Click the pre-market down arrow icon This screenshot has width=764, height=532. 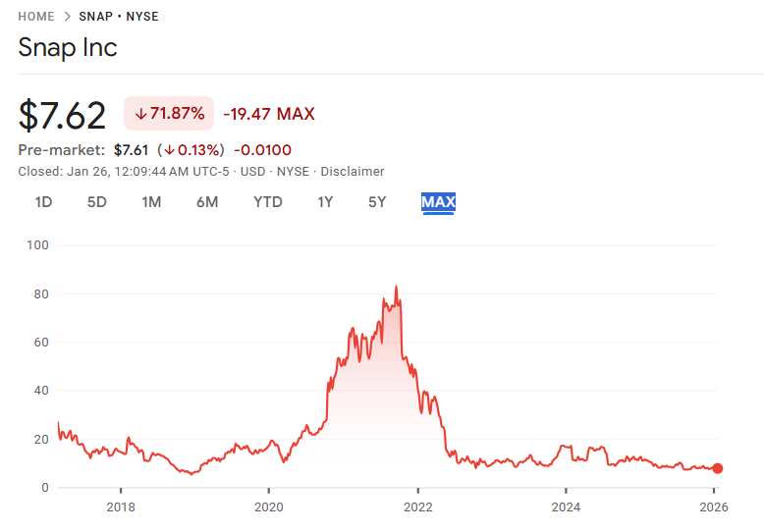pyautogui.click(x=170, y=150)
